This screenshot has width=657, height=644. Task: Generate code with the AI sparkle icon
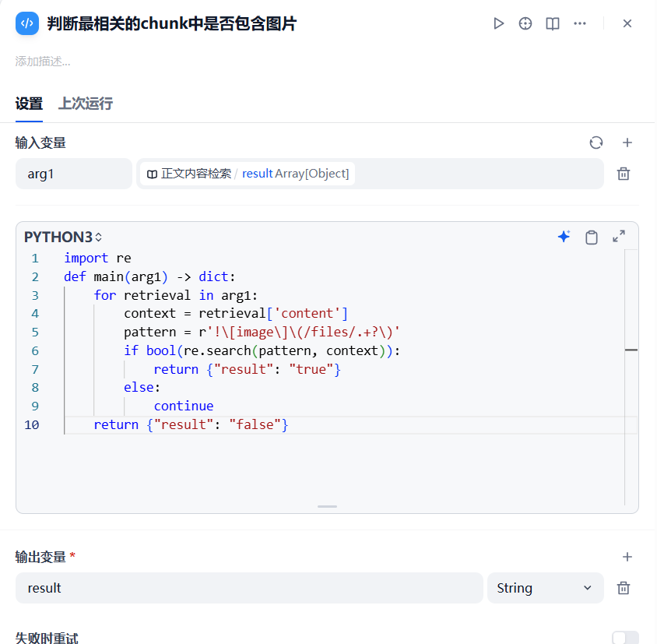pos(564,237)
